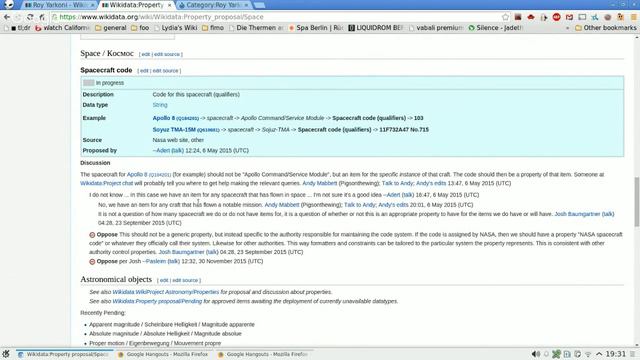Viewport: 640px width, 360px height.
Task: Open the tl;dr bookmark
Action: pos(20,28)
